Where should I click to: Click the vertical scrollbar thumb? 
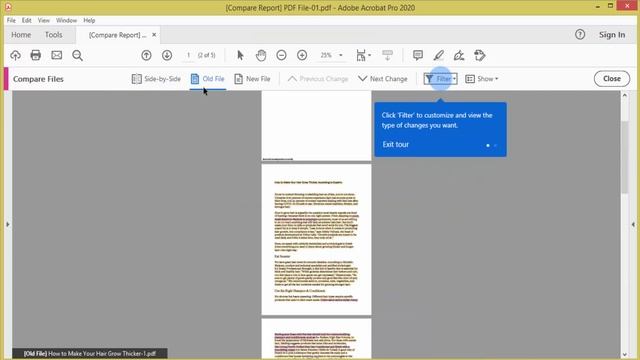pyautogui.click(x=624, y=157)
